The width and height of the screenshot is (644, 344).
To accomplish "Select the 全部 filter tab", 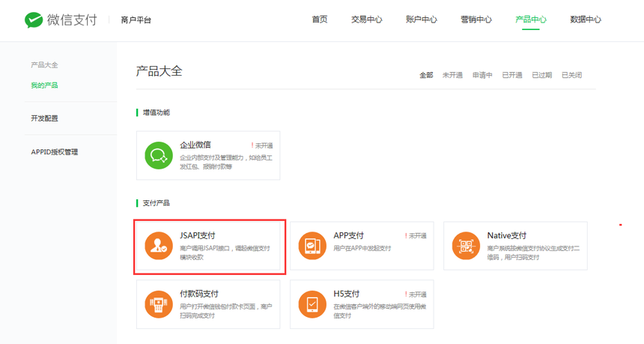I will pos(426,75).
